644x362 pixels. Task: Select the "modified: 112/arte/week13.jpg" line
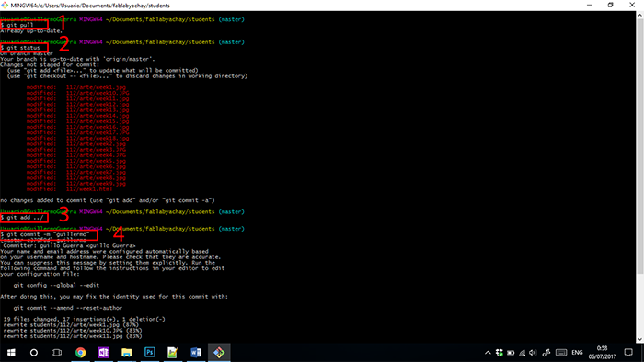(x=78, y=110)
